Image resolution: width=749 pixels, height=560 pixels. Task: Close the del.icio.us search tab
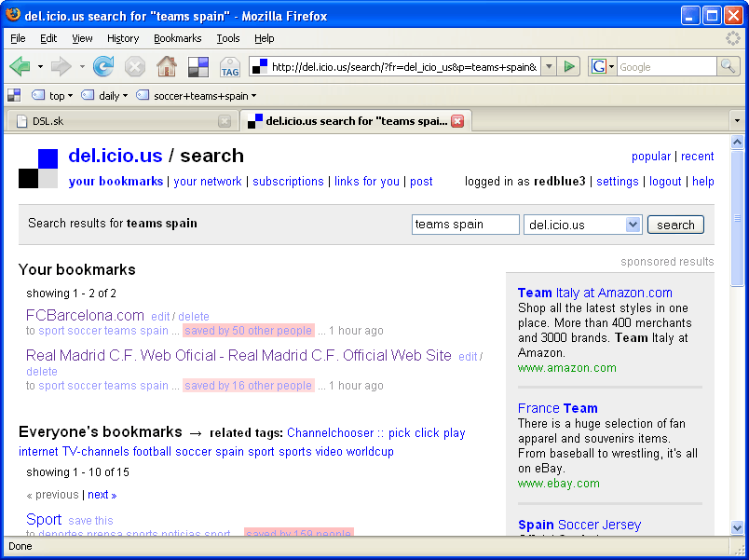point(457,121)
